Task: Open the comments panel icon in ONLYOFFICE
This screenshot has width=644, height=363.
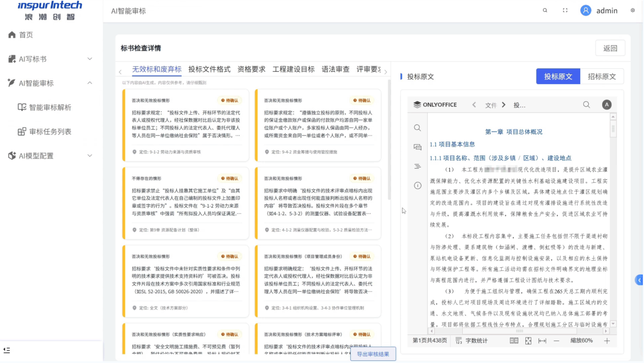Action: pos(417,147)
